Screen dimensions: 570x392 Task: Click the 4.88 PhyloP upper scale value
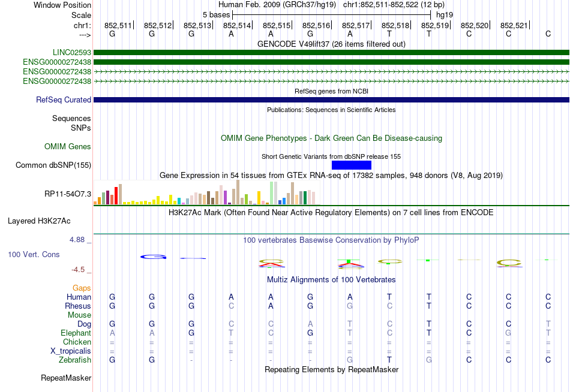coord(77,240)
